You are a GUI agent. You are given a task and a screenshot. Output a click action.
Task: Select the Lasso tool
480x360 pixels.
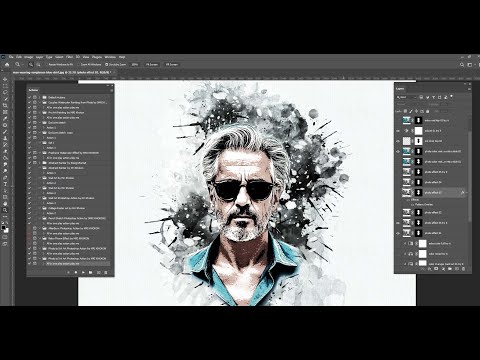5,92
